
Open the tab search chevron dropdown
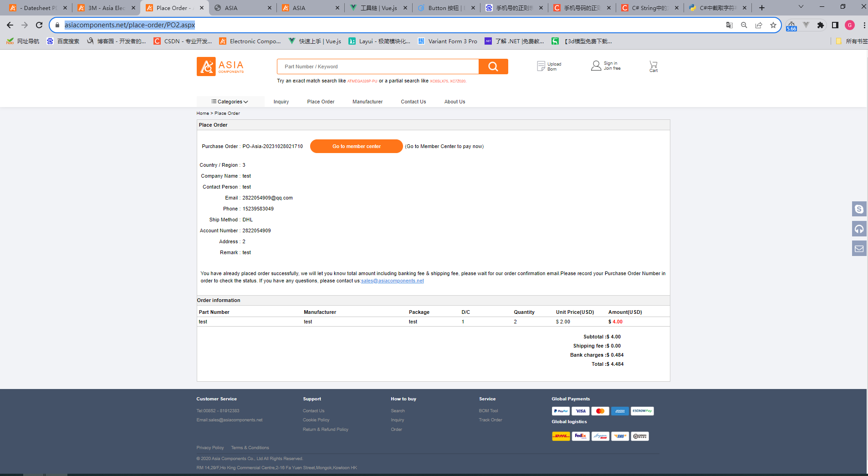801,7
